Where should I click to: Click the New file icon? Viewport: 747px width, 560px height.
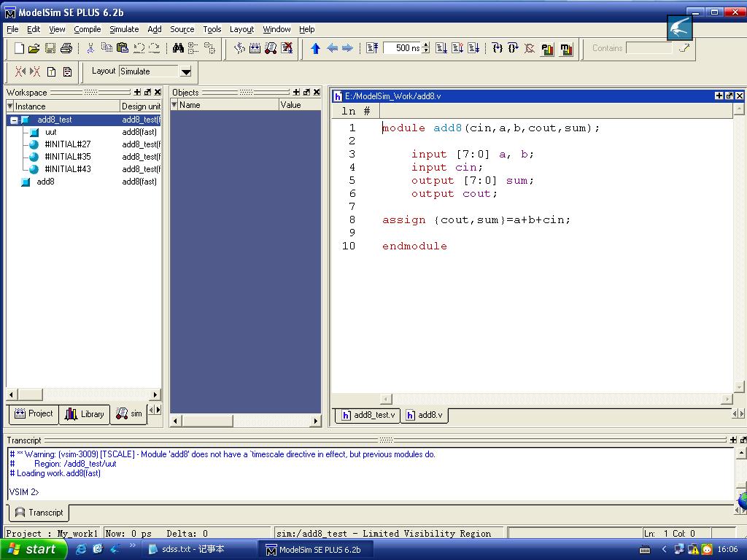(19, 48)
